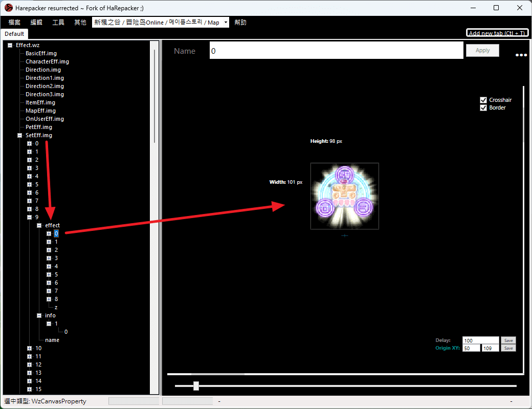This screenshot has width=532, height=409.
Task: Expand node 0 under SetEff.img
Action: click(30, 143)
